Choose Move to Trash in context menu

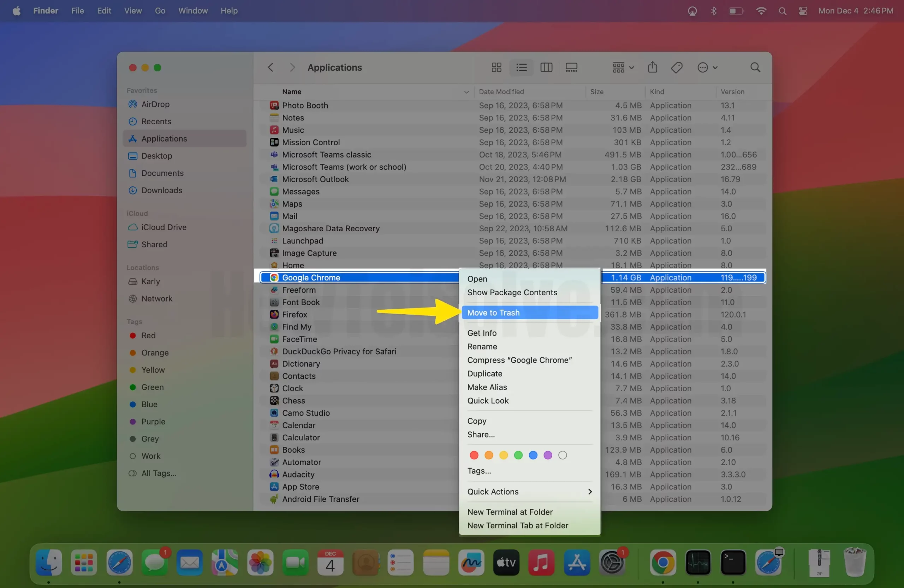point(529,313)
